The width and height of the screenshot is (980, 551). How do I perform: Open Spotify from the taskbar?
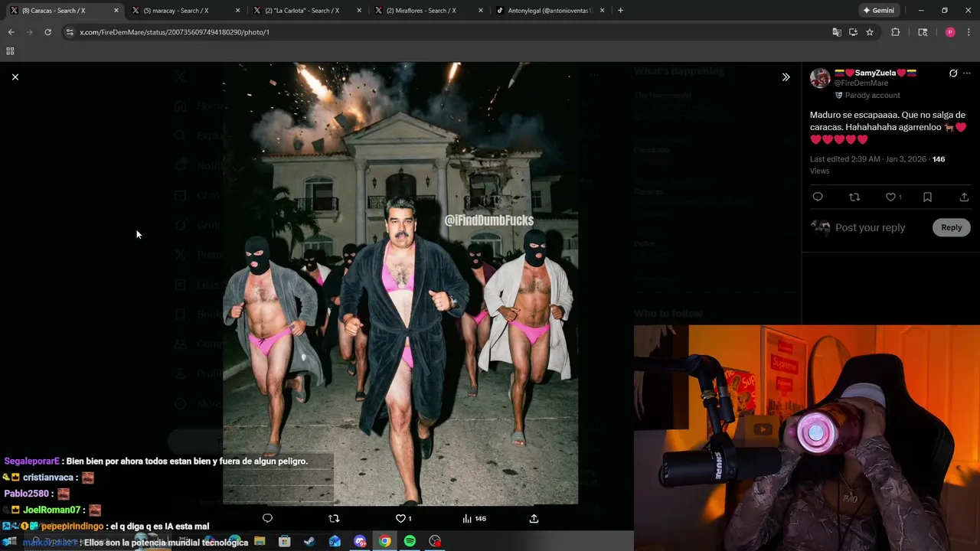(410, 541)
